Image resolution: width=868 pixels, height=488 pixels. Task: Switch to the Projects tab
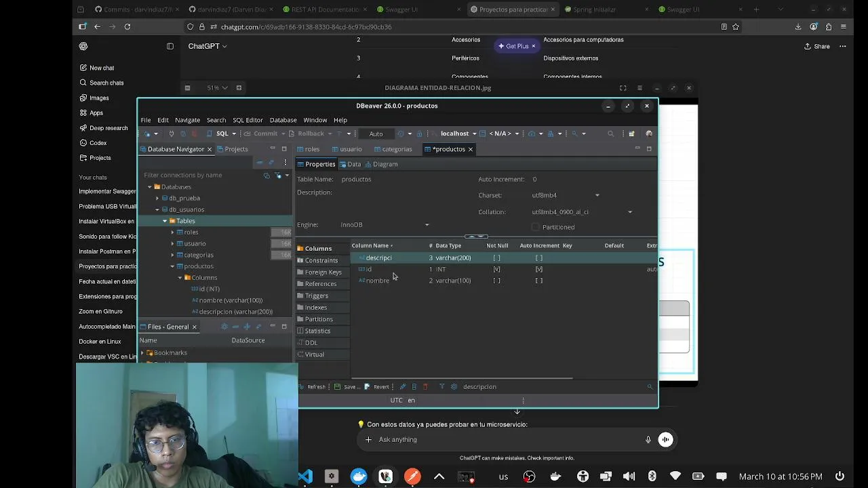pyautogui.click(x=232, y=149)
